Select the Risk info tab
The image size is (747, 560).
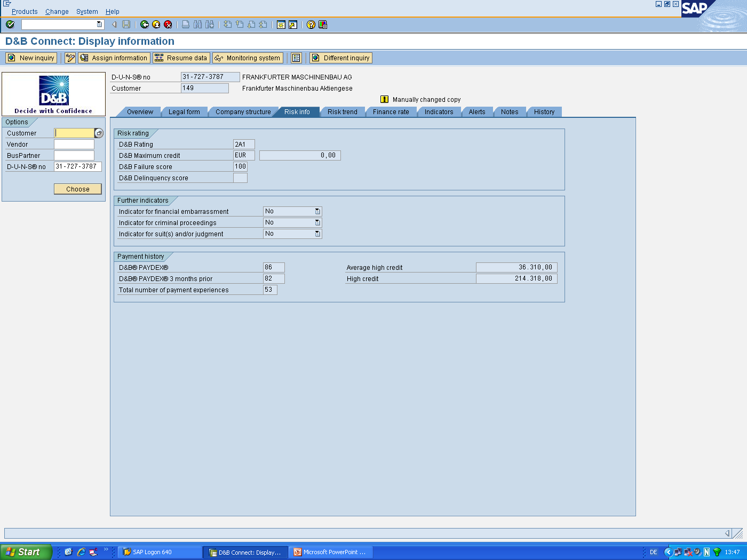coord(297,112)
